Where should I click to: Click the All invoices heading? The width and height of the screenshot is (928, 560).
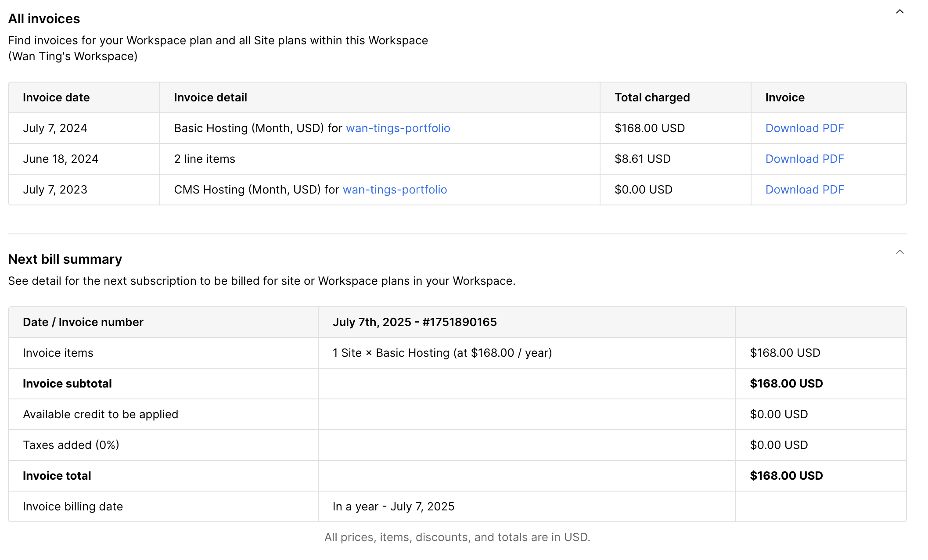pyautogui.click(x=44, y=19)
